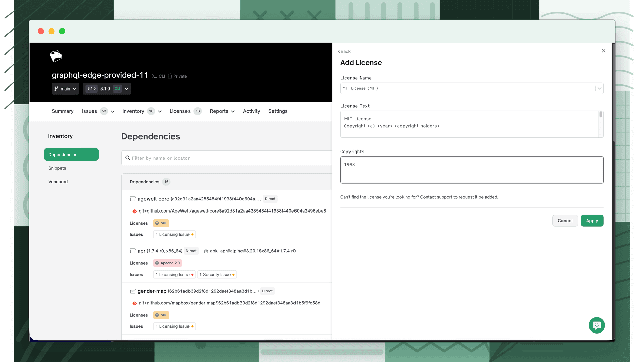The height and width of the screenshot is (362, 644).
Task: Click gender-map's MIT license badge
Action: (161, 315)
